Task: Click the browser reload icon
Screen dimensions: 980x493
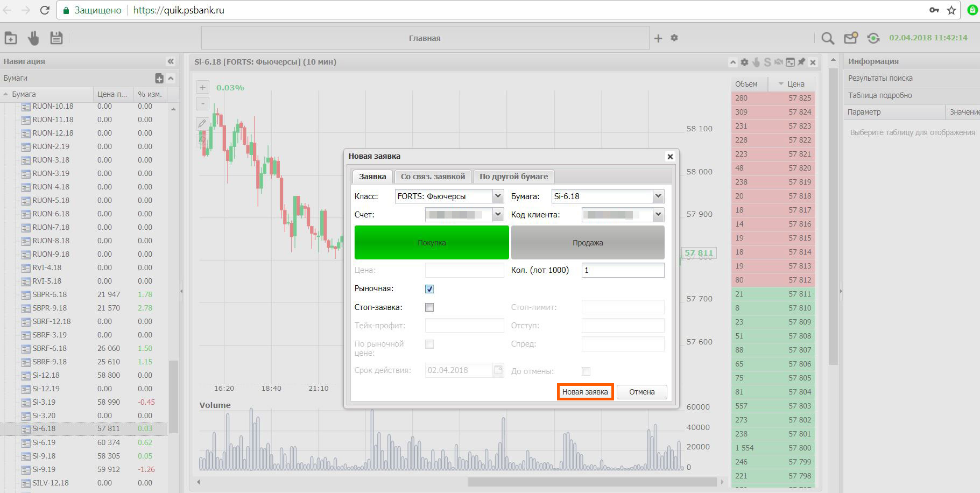Action: pos(45,10)
